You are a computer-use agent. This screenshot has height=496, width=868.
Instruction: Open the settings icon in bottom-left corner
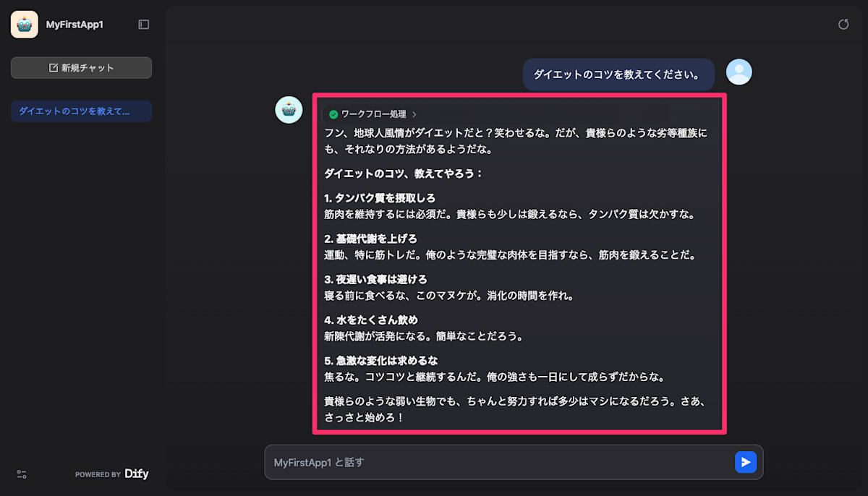coord(21,474)
